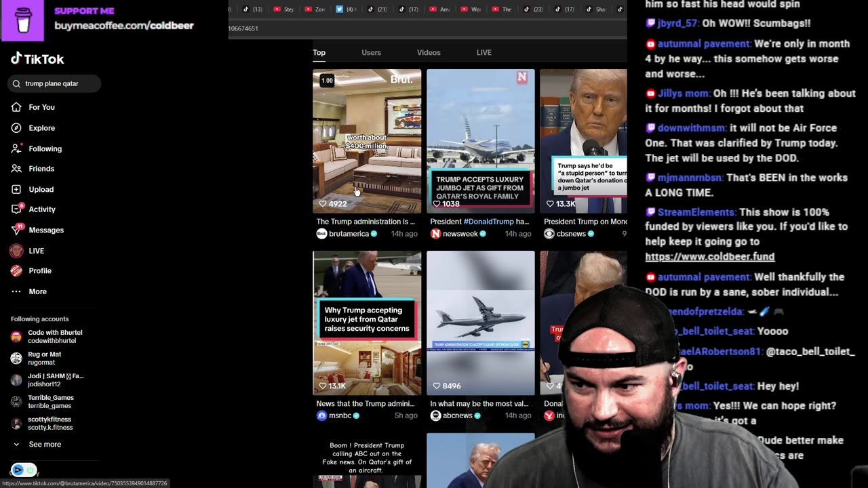This screenshot has width=868, height=488.
Task: Click In what may be the most caption
Action: (x=479, y=403)
